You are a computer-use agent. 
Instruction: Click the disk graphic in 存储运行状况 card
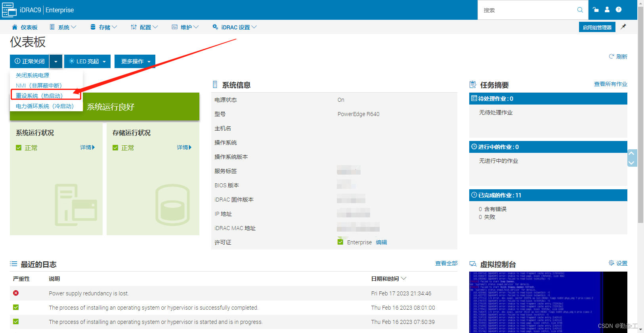tap(172, 205)
